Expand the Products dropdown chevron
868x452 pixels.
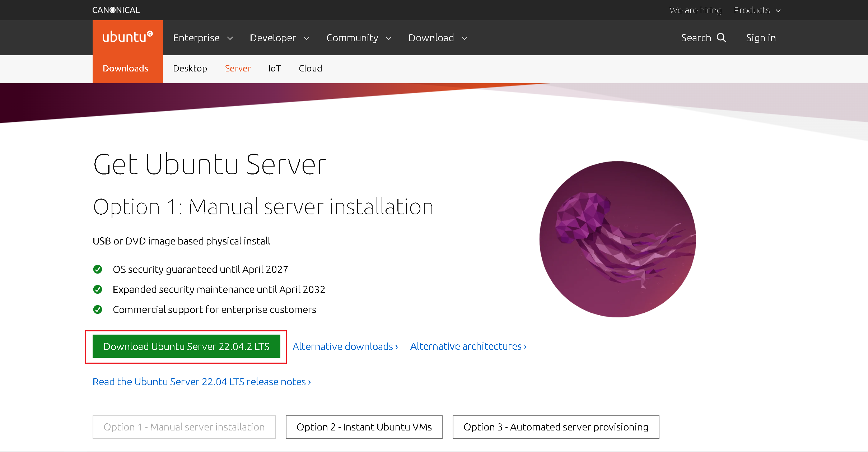(x=778, y=11)
